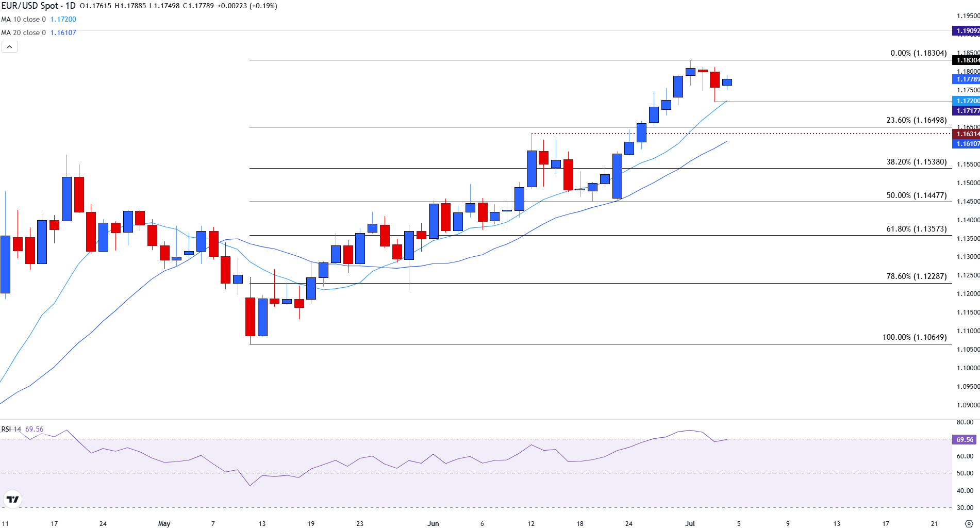Select the MA 20 close indicator legend

(x=24, y=32)
